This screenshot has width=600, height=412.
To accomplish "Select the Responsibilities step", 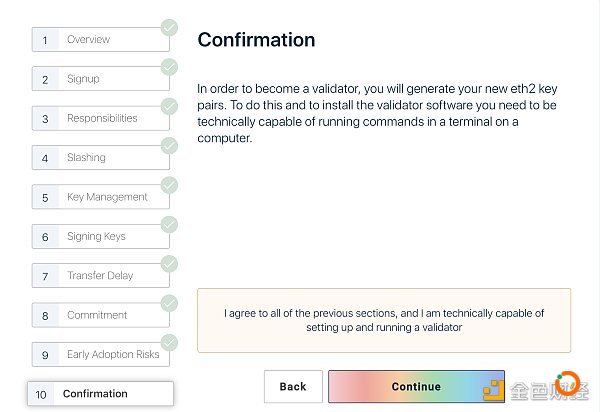I will 101,118.
